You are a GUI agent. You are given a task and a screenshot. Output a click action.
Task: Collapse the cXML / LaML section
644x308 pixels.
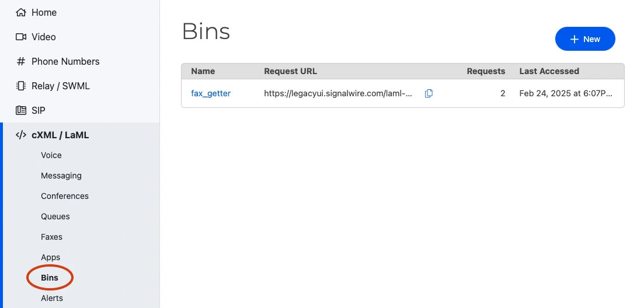pos(60,135)
